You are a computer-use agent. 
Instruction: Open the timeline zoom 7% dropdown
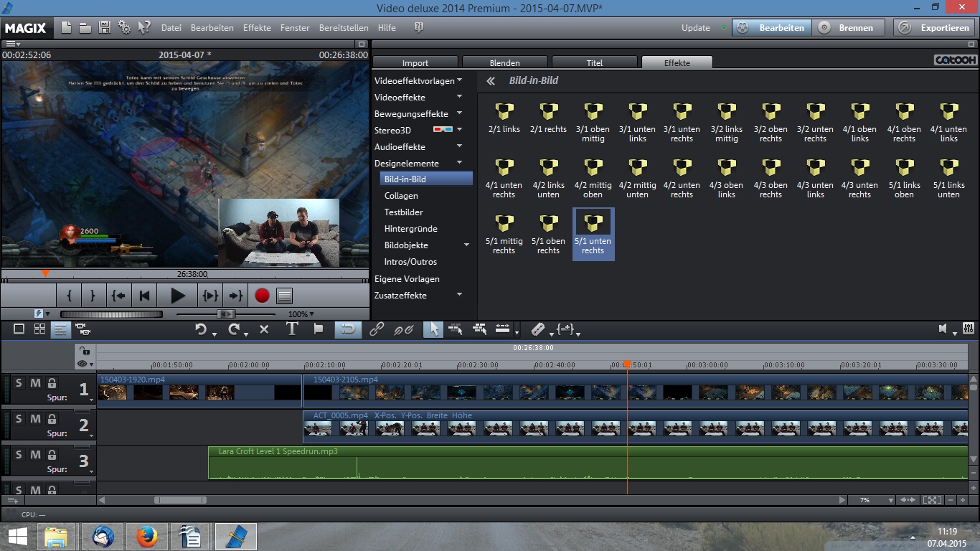(877, 500)
